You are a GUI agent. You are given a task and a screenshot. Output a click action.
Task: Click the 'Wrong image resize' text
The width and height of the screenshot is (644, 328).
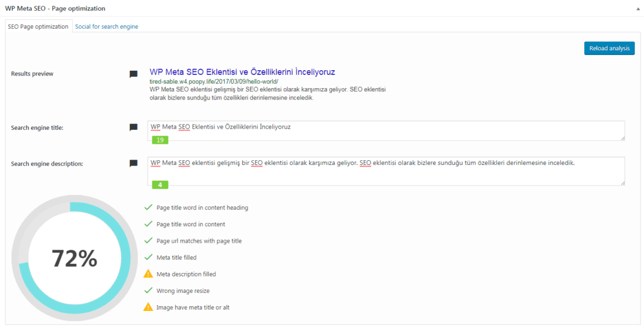pyautogui.click(x=183, y=291)
